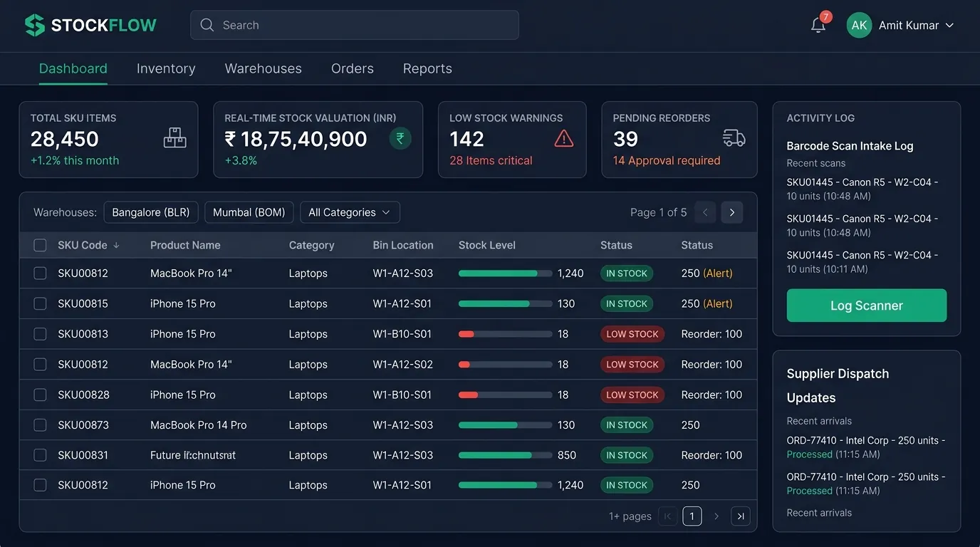This screenshot has height=547, width=980.
Task: Click the LOW STOCK badge for SKU00828
Action: coord(632,395)
